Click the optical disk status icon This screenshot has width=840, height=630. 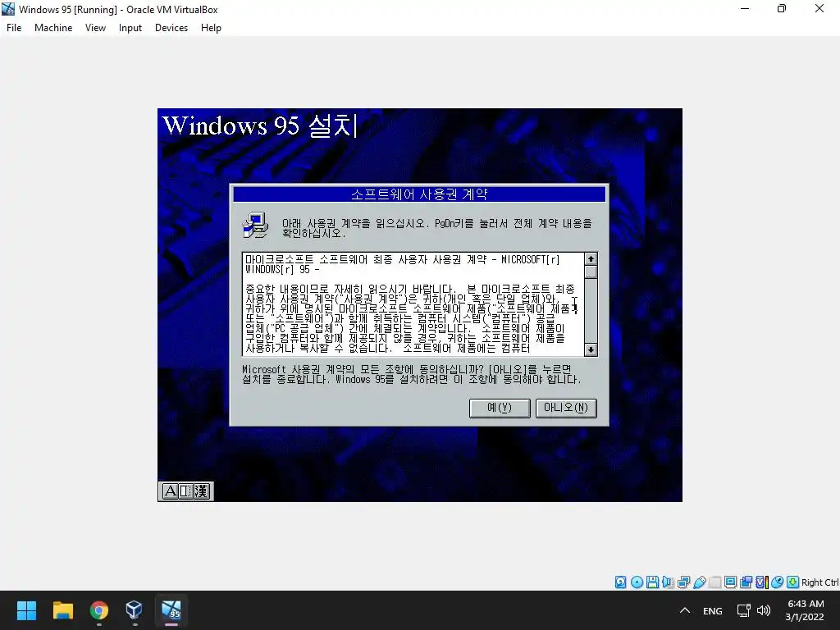click(x=637, y=582)
